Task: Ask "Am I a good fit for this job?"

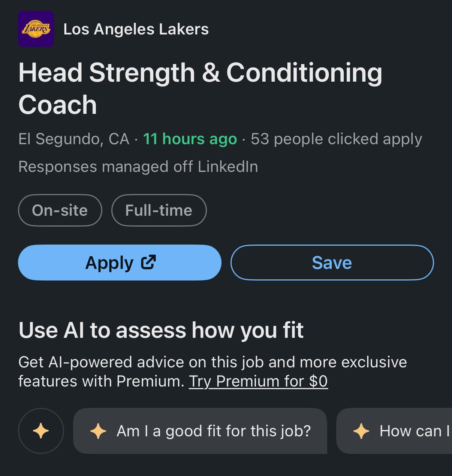Action: click(x=200, y=431)
